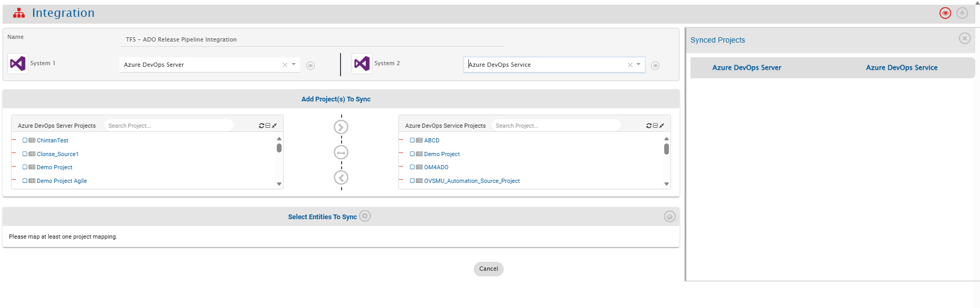The height and width of the screenshot is (308, 980).
Task: Click the view icon beside System 2
Action: pyautogui.click(x=655, y=66)
